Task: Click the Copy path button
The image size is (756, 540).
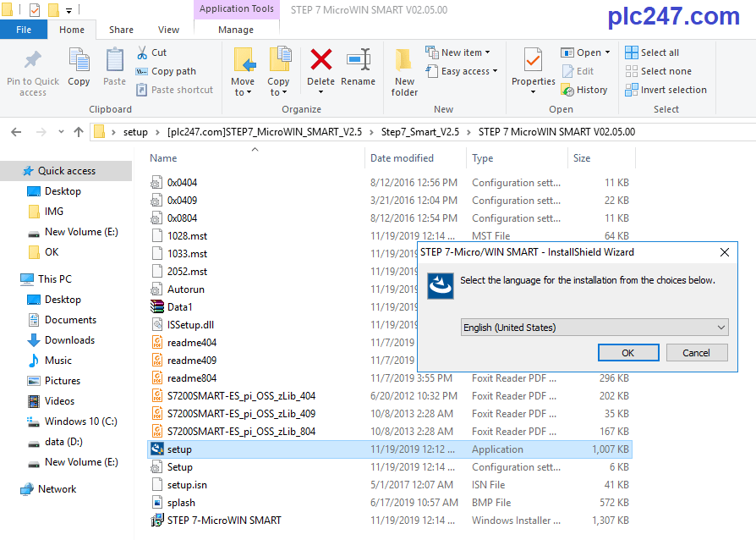Action: point(166,71)
